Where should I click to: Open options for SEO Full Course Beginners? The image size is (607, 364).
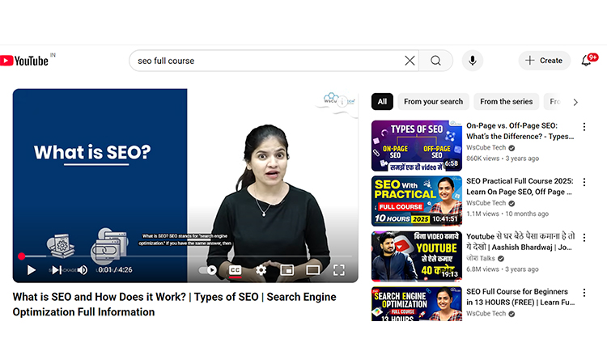point(584,293)
